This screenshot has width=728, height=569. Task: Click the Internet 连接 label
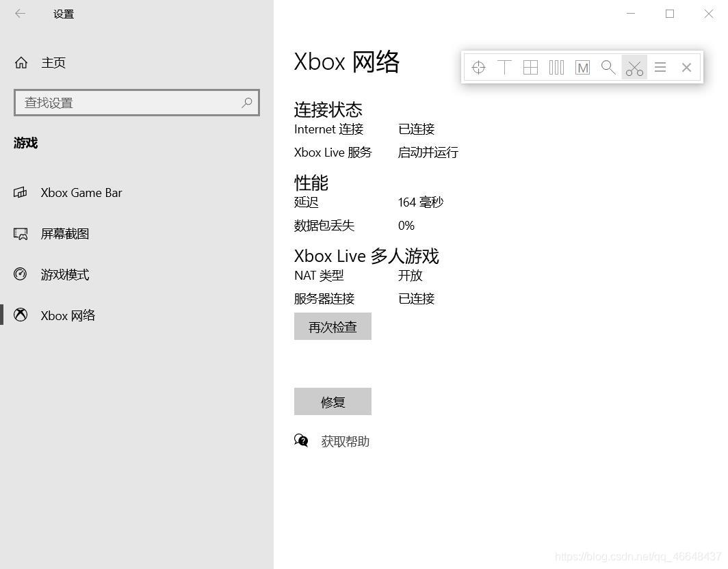(328, 129)
